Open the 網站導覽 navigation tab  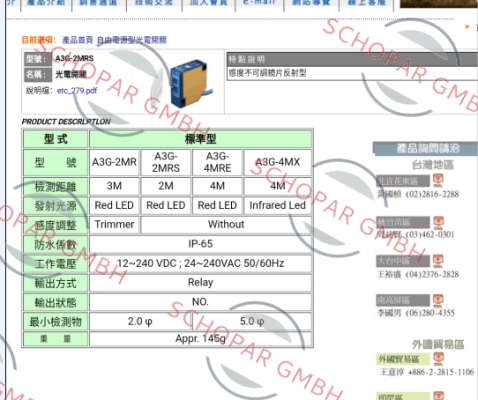click(311, 3)
